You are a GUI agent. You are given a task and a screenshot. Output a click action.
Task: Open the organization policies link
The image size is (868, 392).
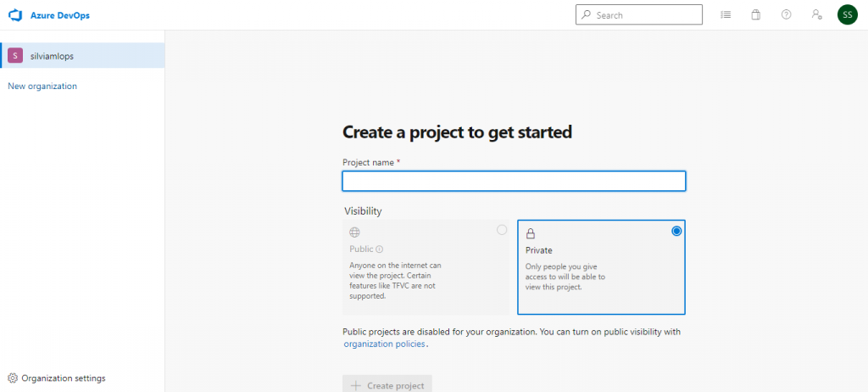pos(384,344)
